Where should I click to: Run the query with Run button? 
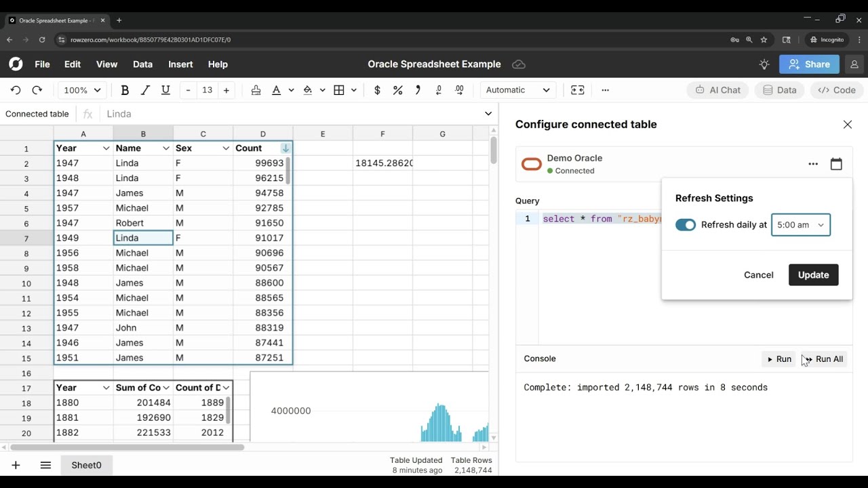tap(778, 359)
